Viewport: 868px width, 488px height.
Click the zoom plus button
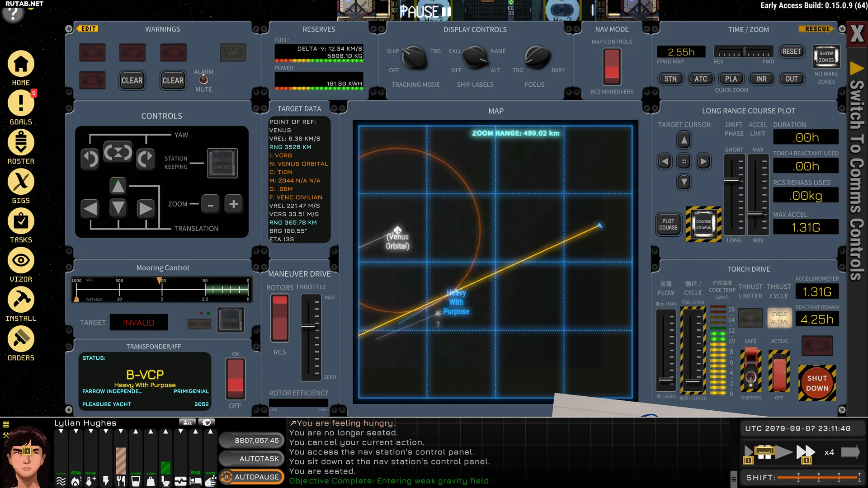[x=234, y=204]
